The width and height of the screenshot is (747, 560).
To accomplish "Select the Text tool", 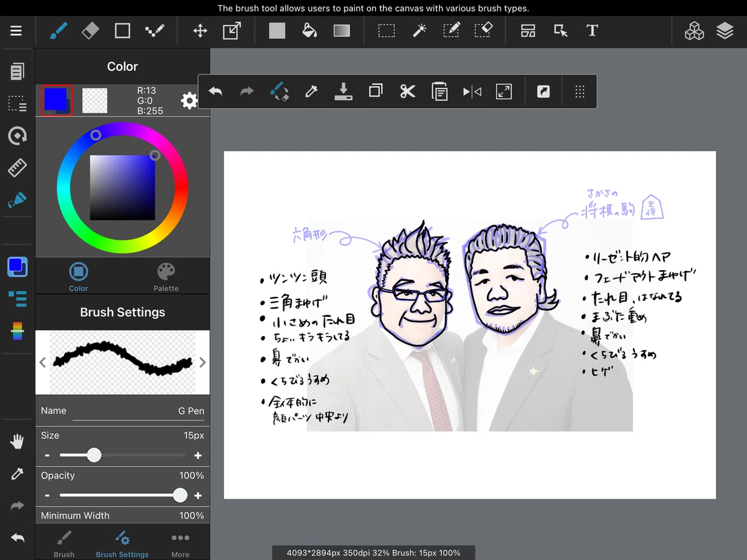I will [592, 30].
